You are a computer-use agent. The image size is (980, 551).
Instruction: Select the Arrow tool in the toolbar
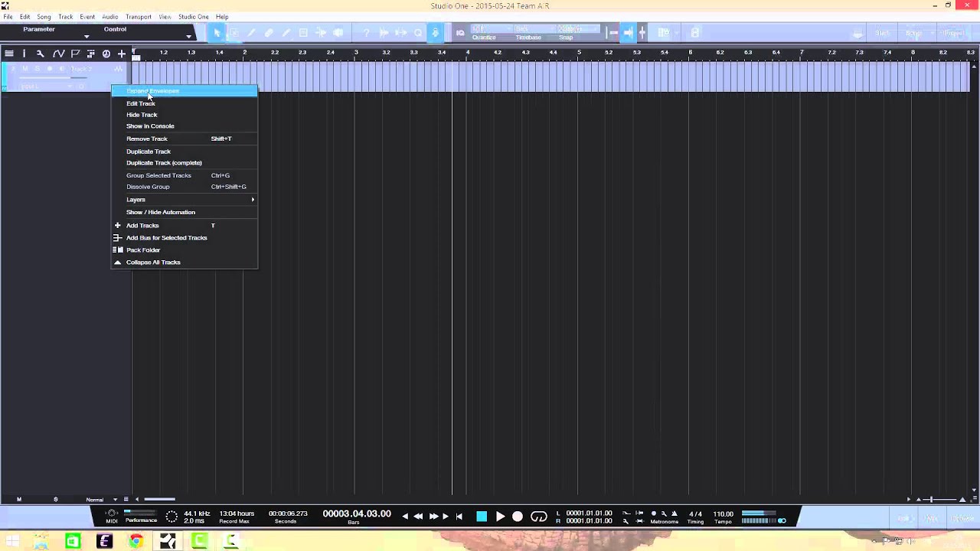click(217, 32)
